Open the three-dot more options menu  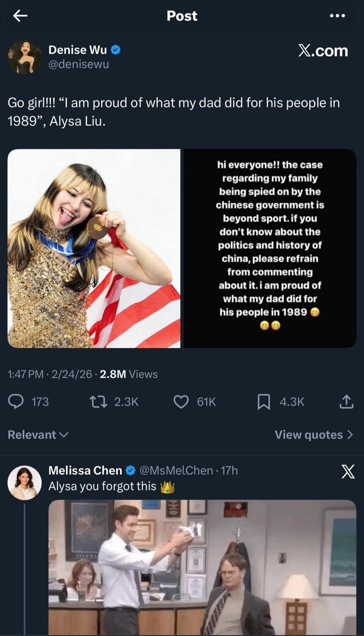[x=337, y=16]
